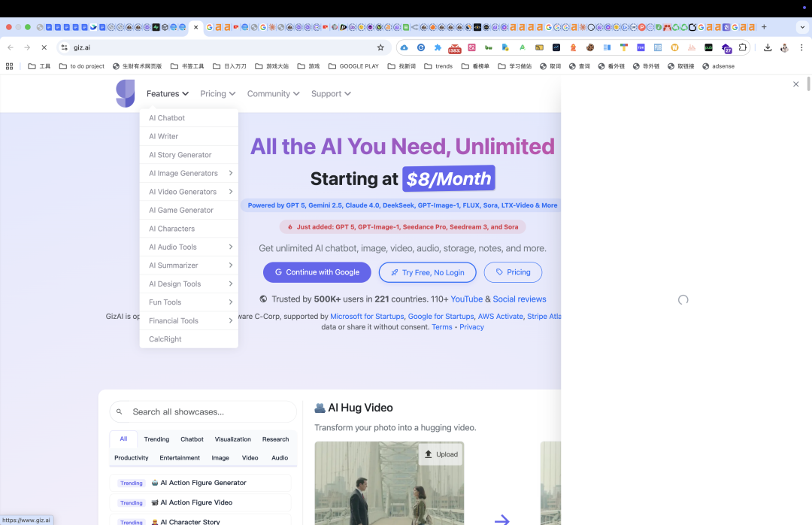
Task: Open AI Action Figure Video showcase
Action: (x=201, y=502)
